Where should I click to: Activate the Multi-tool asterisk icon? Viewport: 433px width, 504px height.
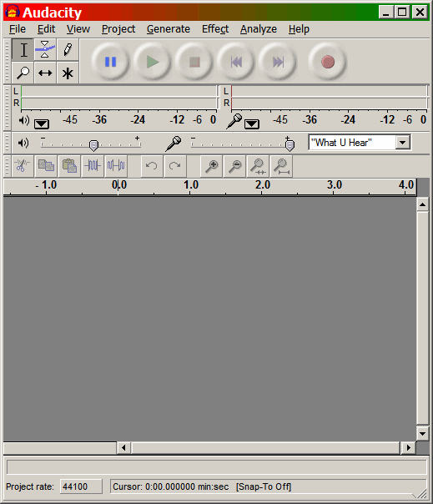[x=68, y=73]
